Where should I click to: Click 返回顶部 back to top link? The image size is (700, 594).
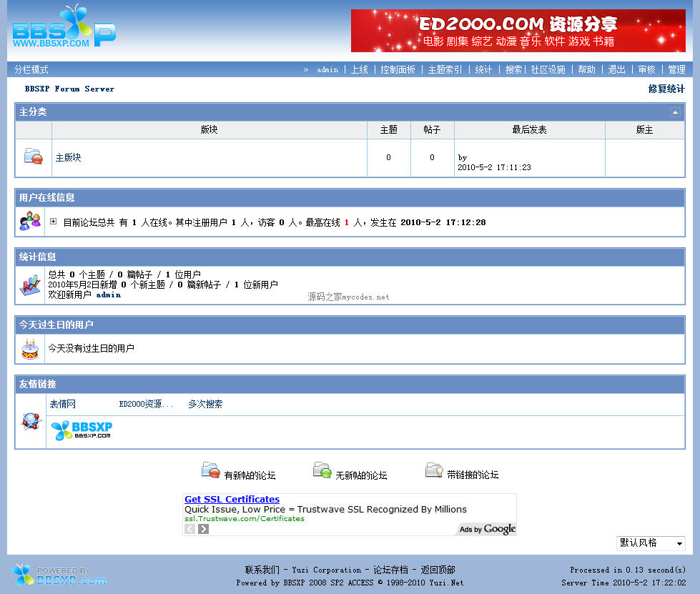(x=438, y=570)
